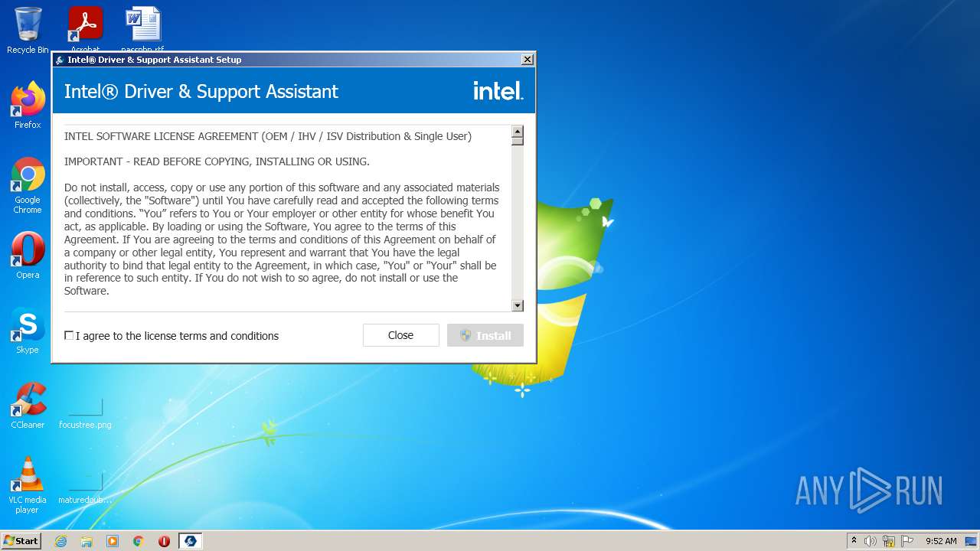Click the 'I agree to the license terms' label
This screenshot has height=551, width=980.
click(x=177, y=336)
